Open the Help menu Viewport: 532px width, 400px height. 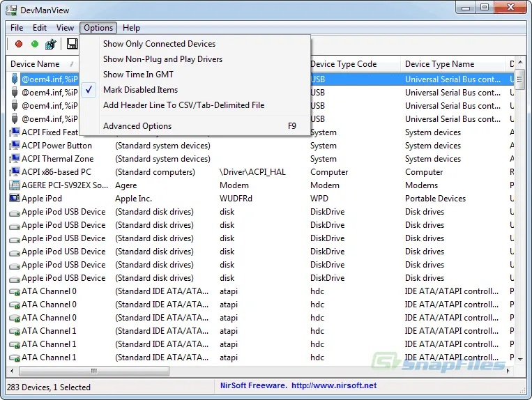coord(131,28)
